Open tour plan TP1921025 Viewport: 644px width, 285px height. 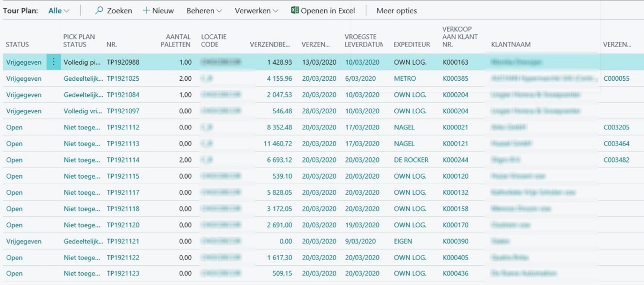click(x=123, y=79)
